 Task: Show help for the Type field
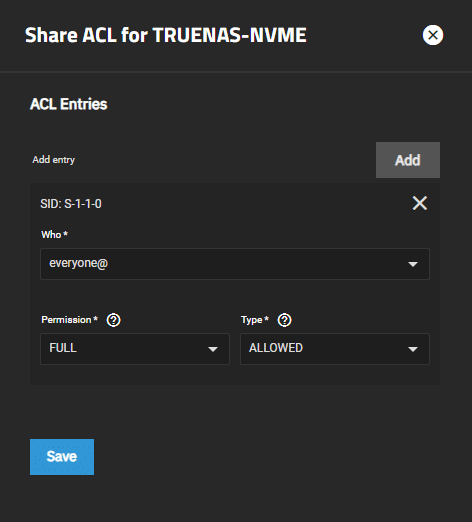[284, 320]
